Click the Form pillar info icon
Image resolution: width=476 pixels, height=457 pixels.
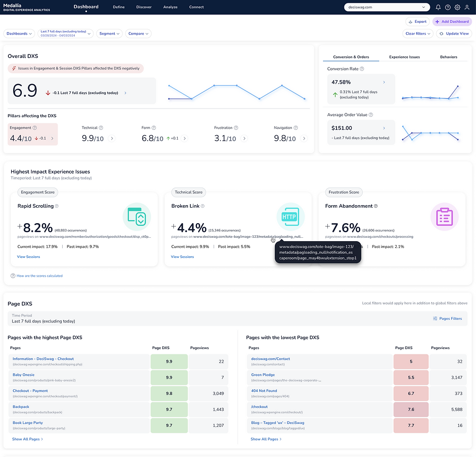point(153,128)
